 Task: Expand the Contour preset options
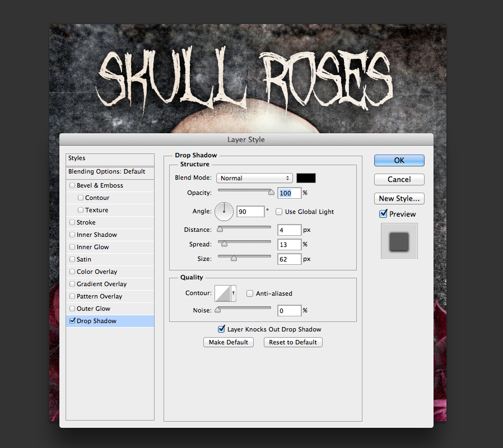click(232, 293)
